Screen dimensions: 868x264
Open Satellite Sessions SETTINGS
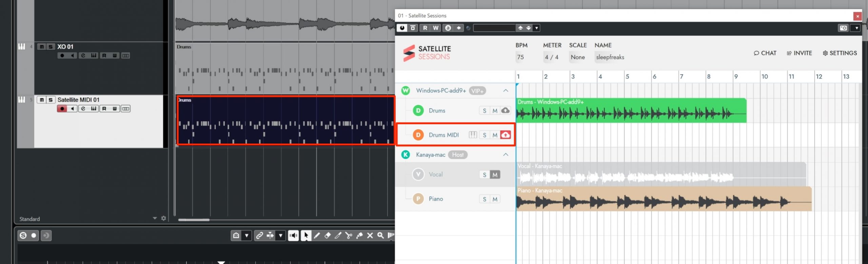[x=840, y=53]
